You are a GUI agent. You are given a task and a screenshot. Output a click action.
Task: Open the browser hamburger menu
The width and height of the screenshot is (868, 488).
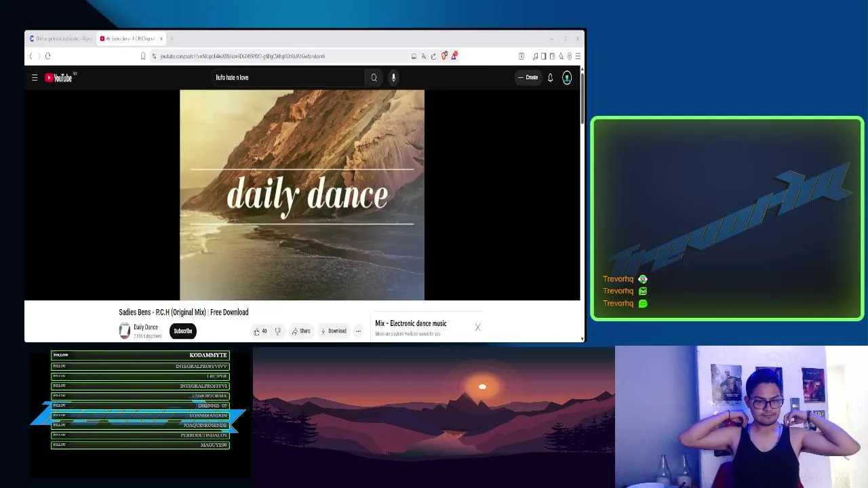(x=578, y=56)
